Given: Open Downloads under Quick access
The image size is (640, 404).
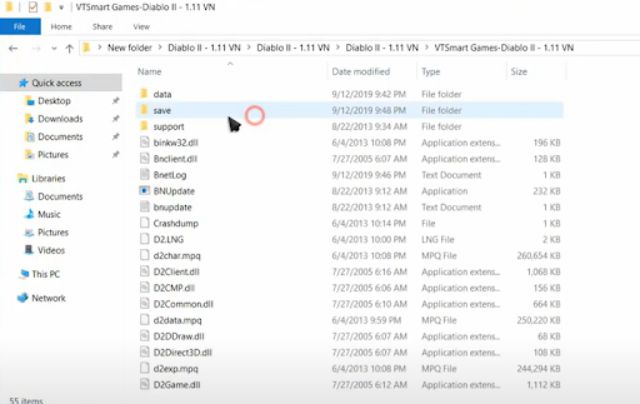Looking at the screenshot, I should click(x=60, y=119).
